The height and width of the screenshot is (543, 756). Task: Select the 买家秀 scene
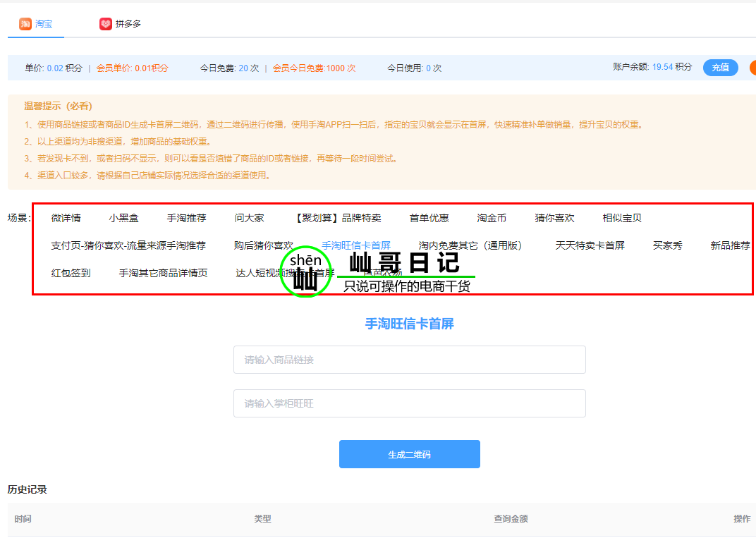(x=668, y=245)
